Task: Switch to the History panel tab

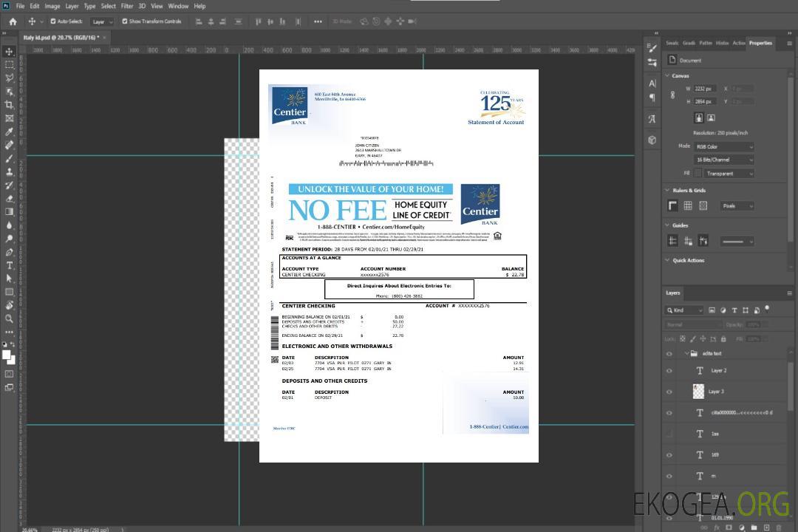Action: [x=722, y=44]
